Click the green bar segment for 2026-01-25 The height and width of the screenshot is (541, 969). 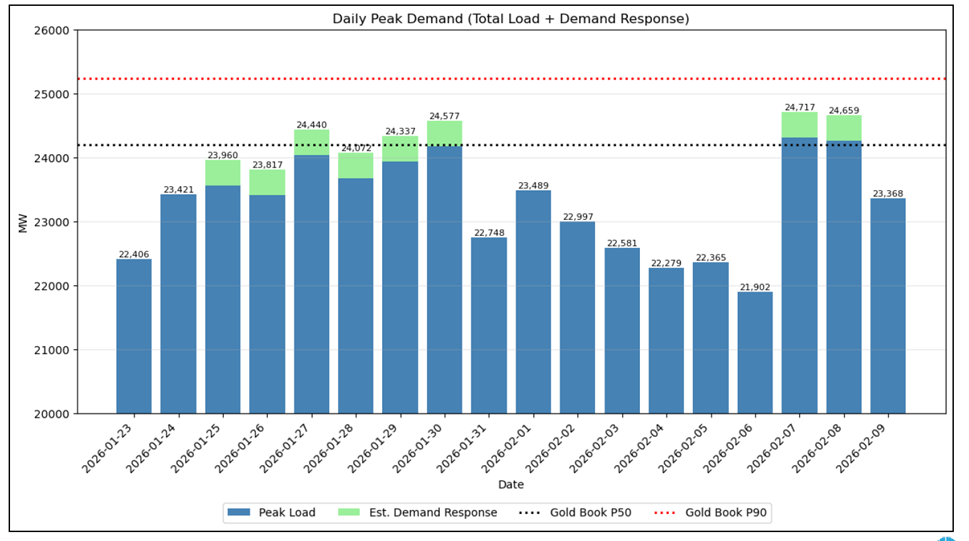[x=223, y=172]
